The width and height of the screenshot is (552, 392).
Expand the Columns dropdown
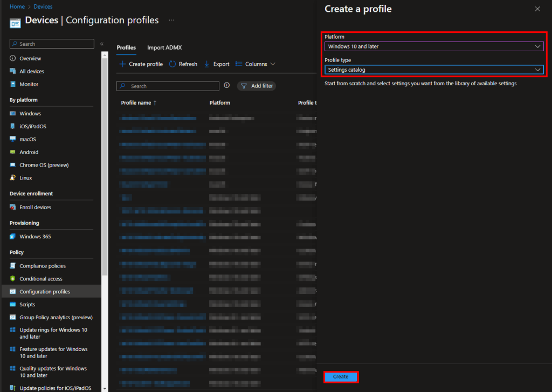pos(256,64)
